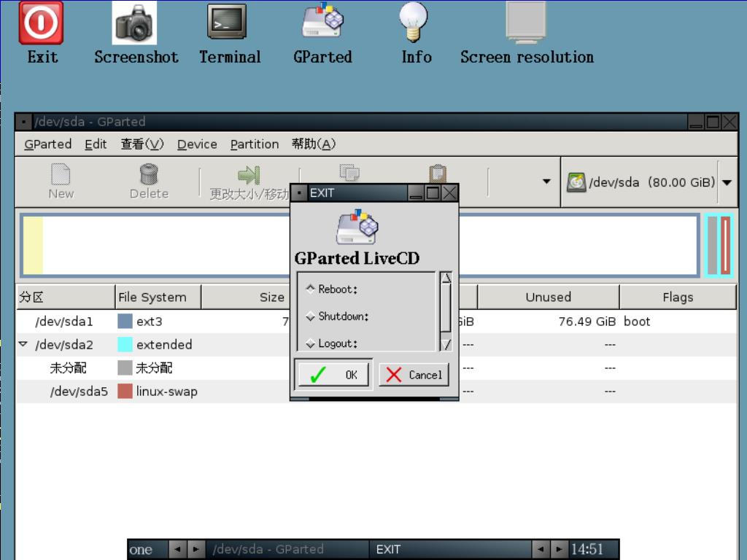Select the /dev/sda5 partition row
747x560 pixels.
click(376, 392)
